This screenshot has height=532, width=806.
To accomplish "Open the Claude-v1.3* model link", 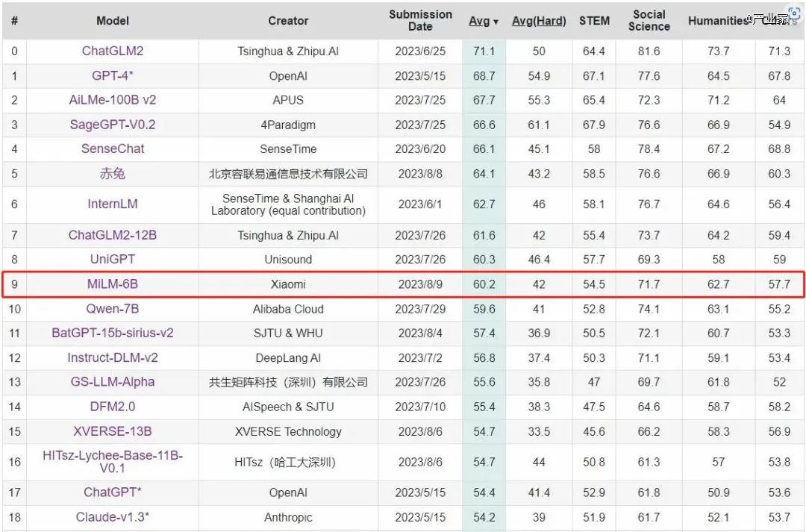I will pos(113,516).
